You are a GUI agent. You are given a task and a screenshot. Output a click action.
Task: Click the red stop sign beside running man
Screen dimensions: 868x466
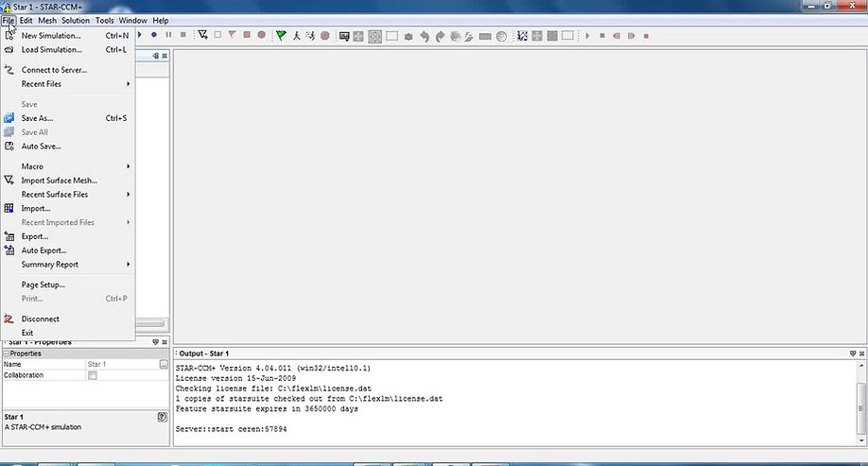(325, 35)
